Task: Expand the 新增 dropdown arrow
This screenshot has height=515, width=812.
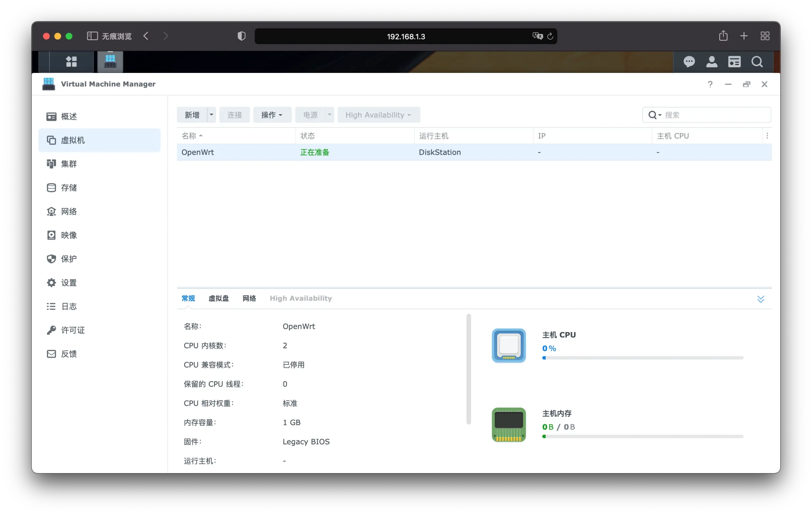Action: click(212, 115)
